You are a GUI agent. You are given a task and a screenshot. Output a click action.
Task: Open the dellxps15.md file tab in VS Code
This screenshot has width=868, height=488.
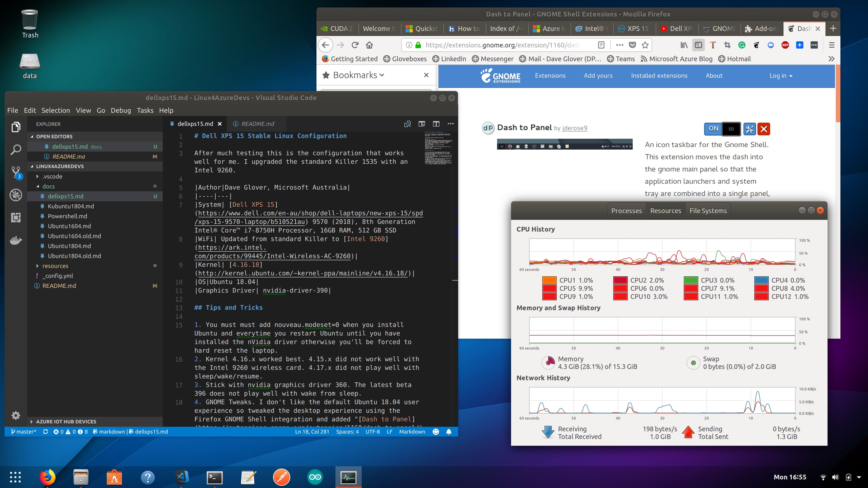(194, 123)
